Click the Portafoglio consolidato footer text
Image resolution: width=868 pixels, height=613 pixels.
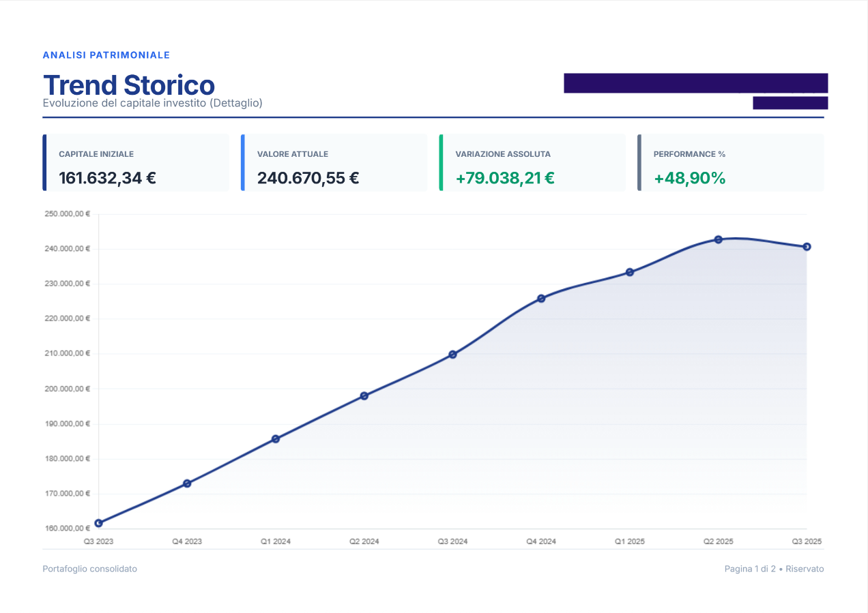[x=89, y=569]
